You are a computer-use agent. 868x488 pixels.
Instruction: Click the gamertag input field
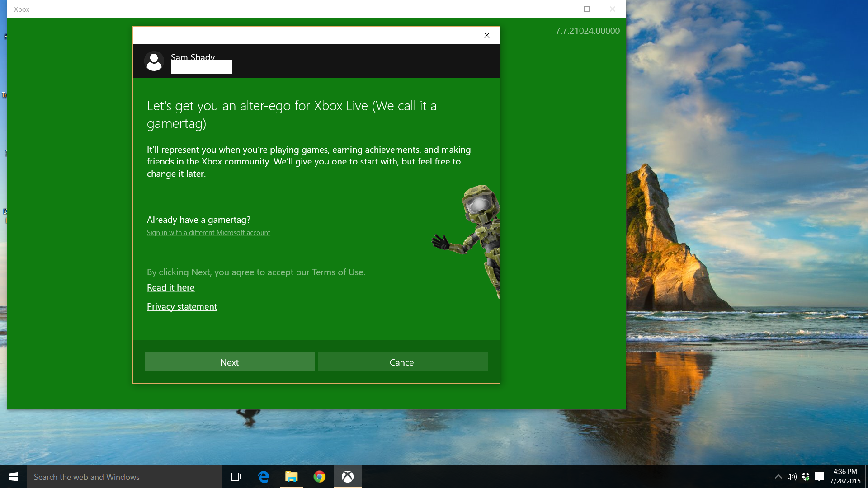point(202,67)
